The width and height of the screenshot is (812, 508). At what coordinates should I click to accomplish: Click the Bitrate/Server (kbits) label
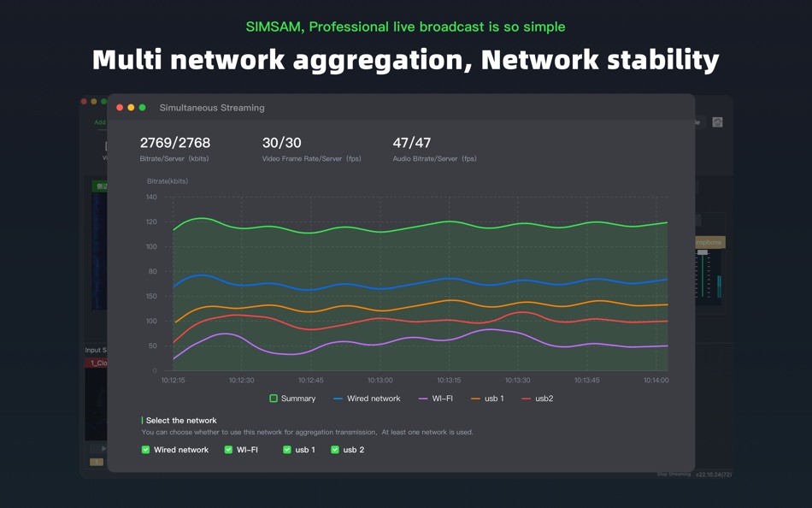(x=174, y=158)
